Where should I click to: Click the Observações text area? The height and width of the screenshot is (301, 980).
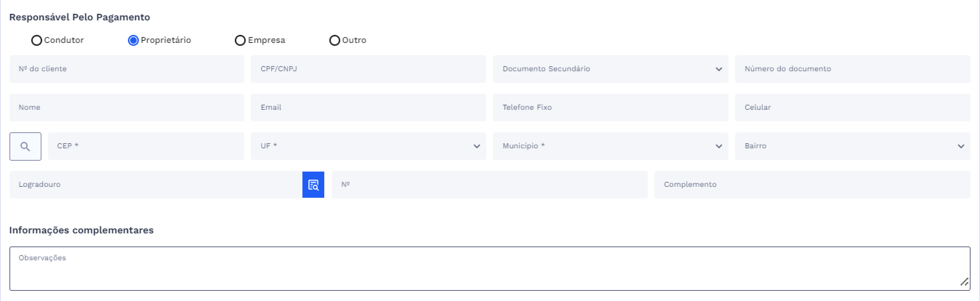[x=490, y=269]
